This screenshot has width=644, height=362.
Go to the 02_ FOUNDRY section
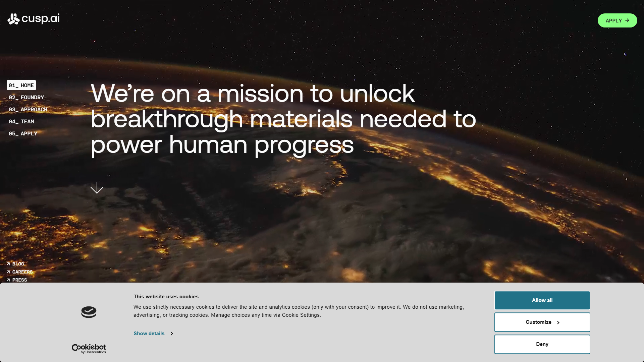click(26, 97)
